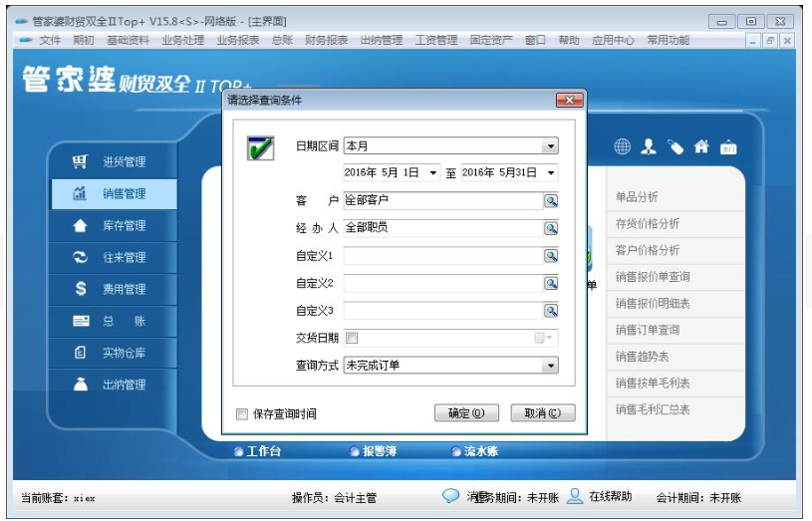Open the 财务报表 menu
This screenshot has width=812, height=521.
click(326, 40)
